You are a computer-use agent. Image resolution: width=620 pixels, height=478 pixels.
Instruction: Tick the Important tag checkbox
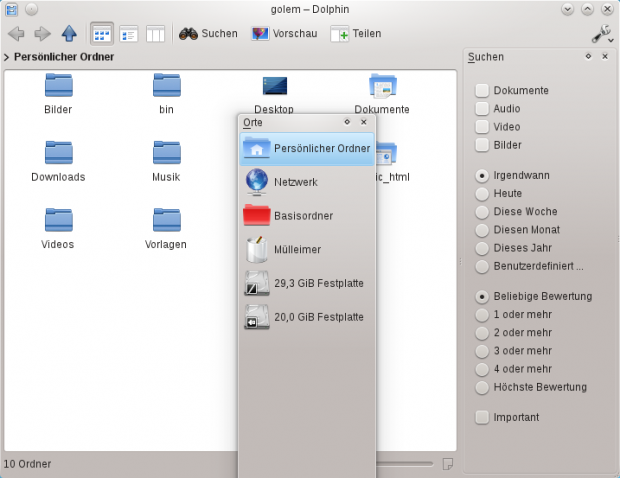pos(483,417)
